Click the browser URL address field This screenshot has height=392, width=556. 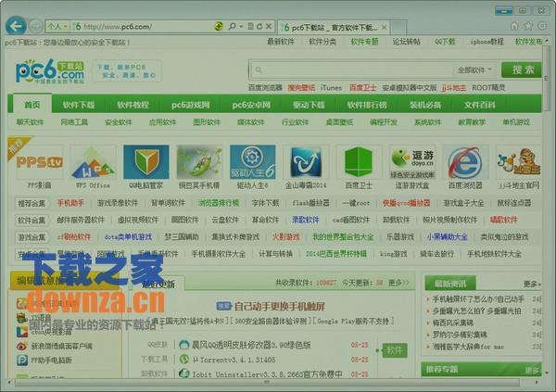pyautogui.click(x=147, y=26)
